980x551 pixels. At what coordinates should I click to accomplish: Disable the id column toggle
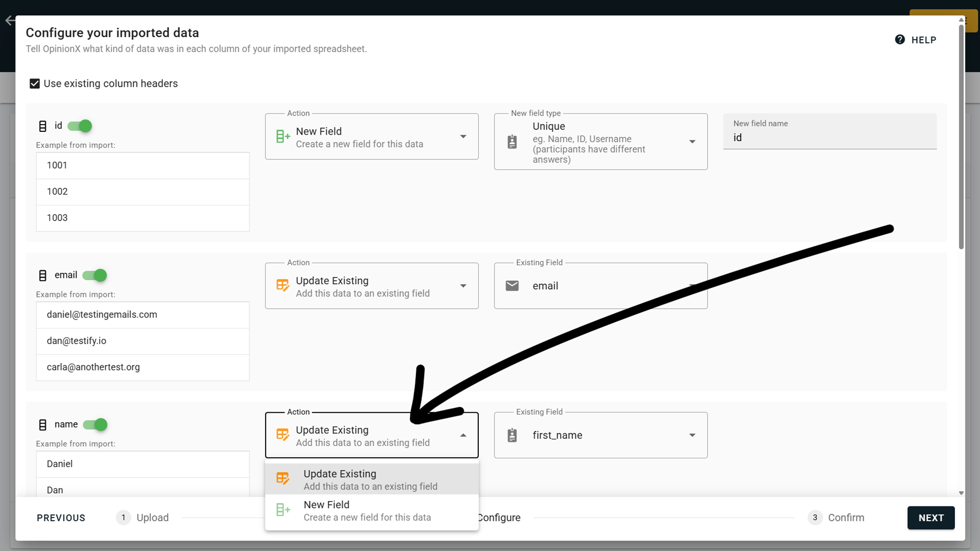click(80, 126)
